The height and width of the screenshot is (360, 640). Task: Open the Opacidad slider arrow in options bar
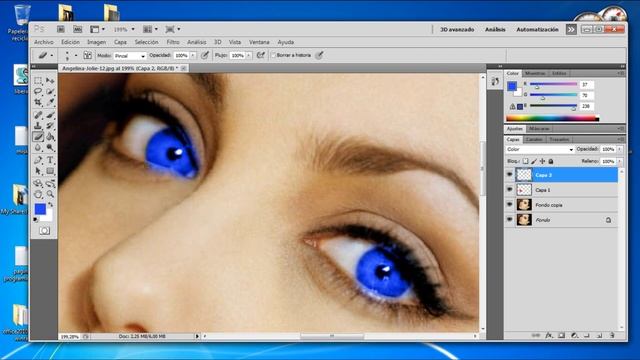pyautogui.click(x=193, y=56)
